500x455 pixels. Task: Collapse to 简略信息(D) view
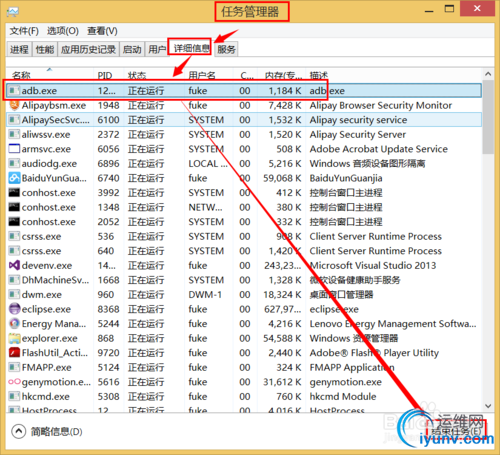click(47, 431)
